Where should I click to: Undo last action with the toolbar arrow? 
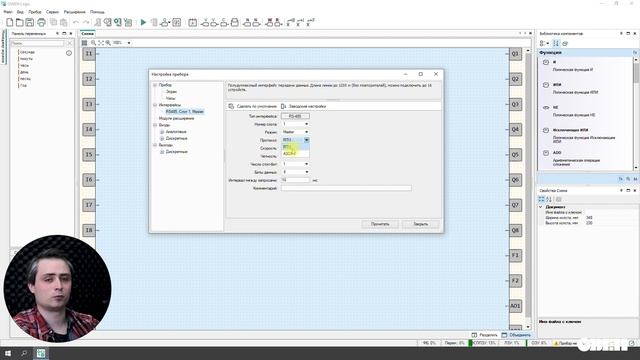click(76, 22)
